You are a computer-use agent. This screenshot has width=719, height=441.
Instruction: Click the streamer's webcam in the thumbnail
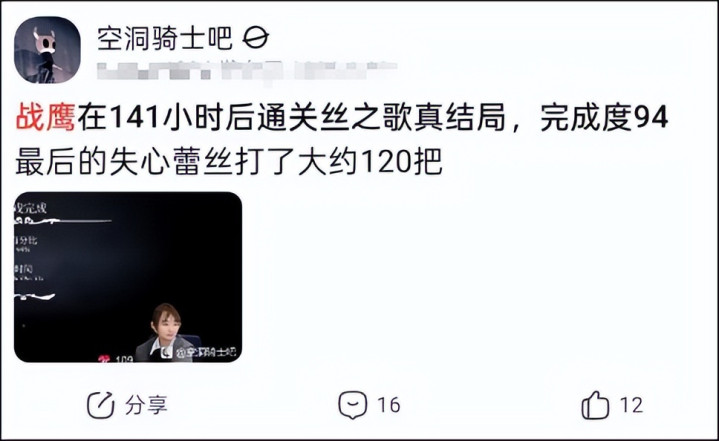pyautogui.click(x=166, y=332)
